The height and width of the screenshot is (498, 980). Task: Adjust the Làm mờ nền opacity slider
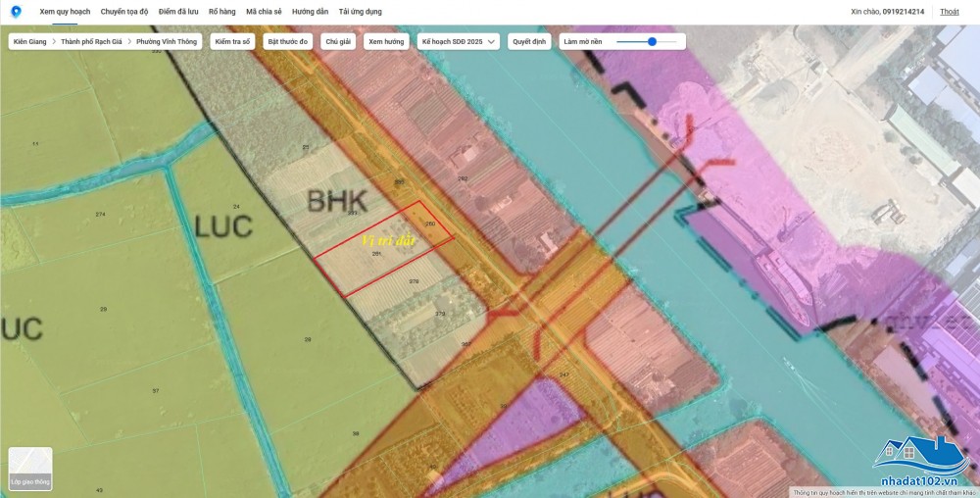(647, 42)
